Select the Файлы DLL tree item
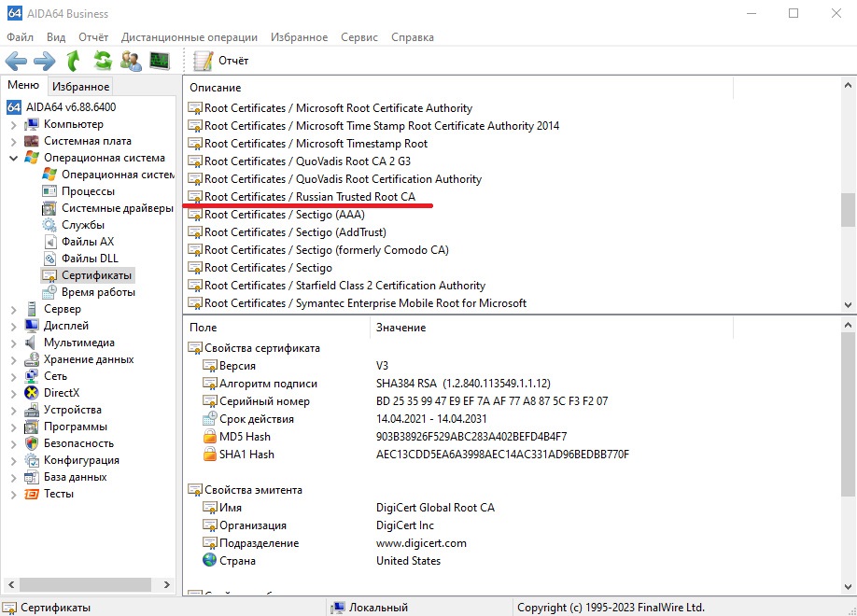The height and width of the screenshot is (616, 857). pyautogui.click(x=90, y=259)
